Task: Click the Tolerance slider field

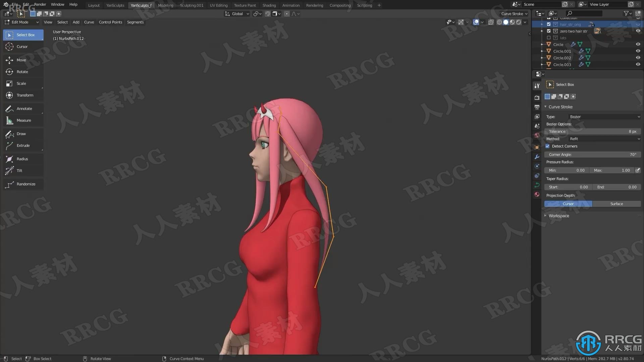Action: 593,131
